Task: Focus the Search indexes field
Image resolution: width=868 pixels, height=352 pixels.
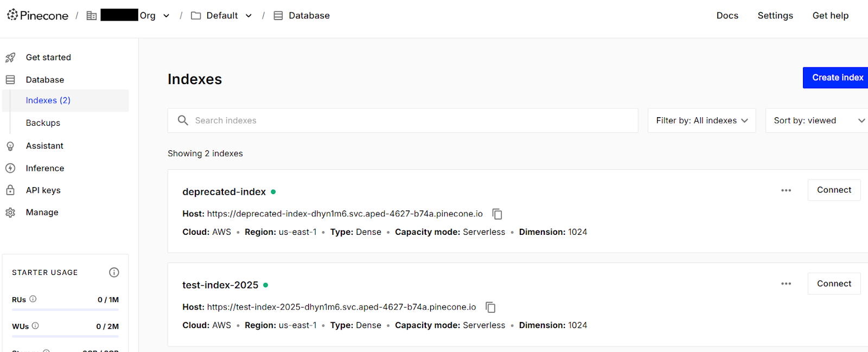Action: tap(412, 120)
